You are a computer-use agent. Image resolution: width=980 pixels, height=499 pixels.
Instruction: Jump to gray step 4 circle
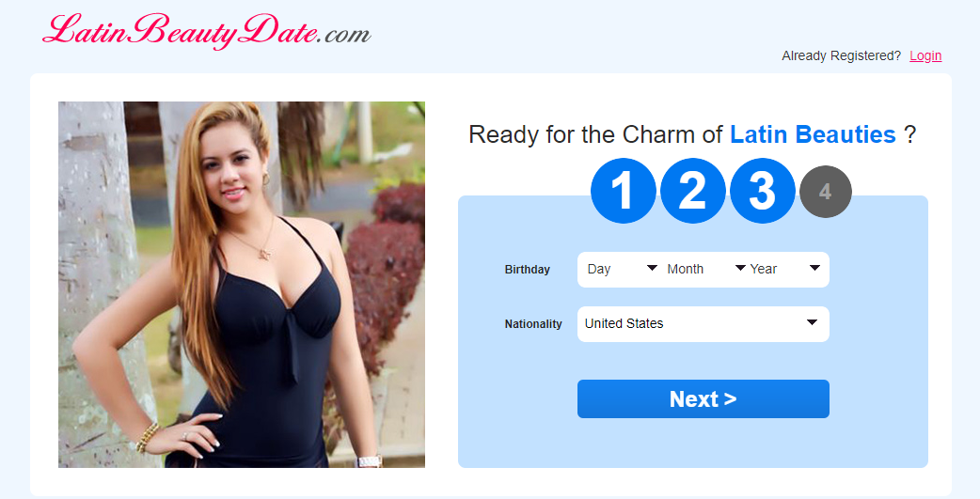826,192
